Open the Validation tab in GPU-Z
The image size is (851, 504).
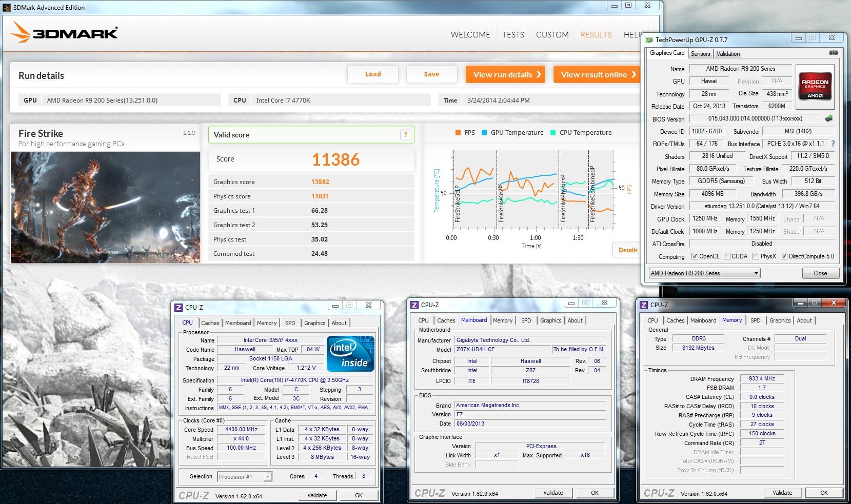(x=728, y=54)
